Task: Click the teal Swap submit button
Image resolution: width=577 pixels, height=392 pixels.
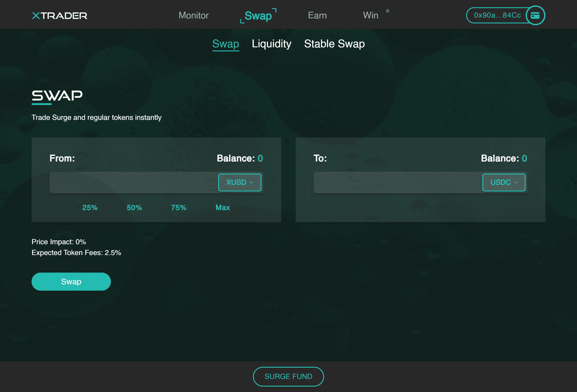Action: tap(71, 282)
